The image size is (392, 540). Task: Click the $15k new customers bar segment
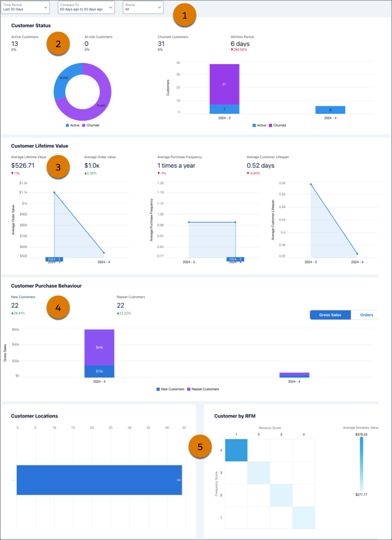[99, 371]
